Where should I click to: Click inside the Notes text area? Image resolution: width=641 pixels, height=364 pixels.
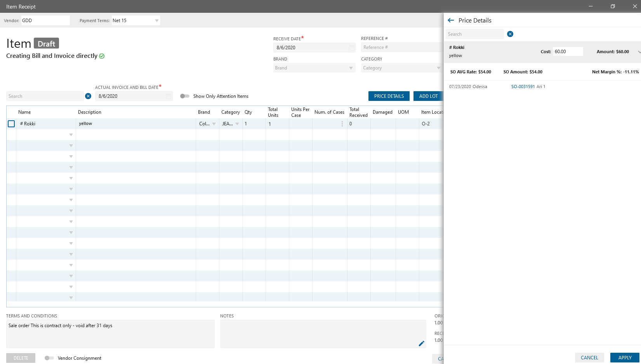pyautogui.click(x=323, y=334)
